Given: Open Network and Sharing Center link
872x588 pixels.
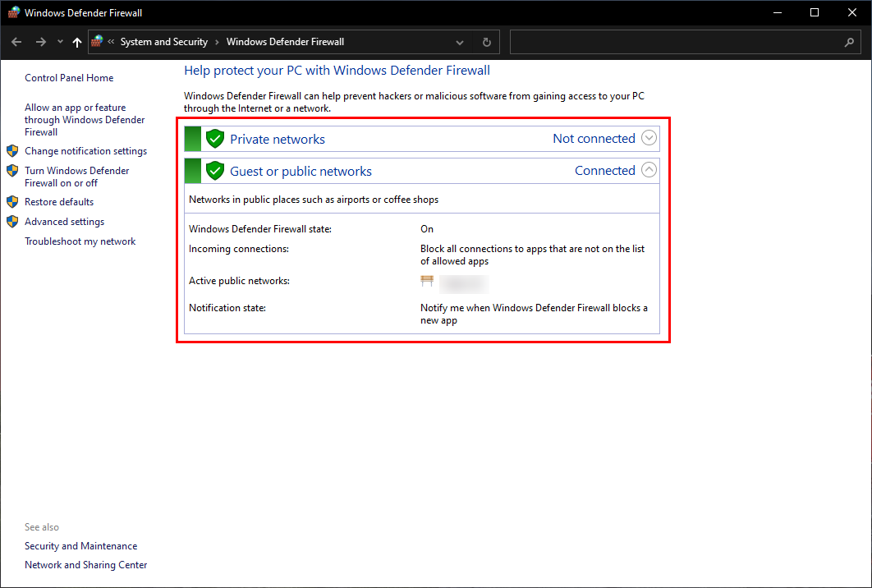Looking at the screenshot, I should (x=85, y=565).
